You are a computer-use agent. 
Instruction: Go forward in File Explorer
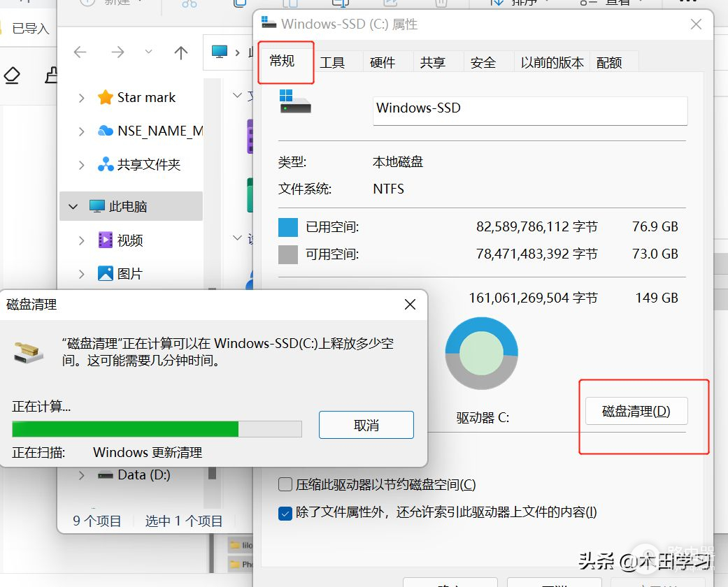(117, 52)
